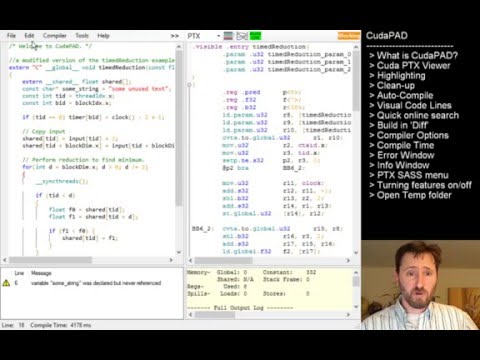Image resolution: width=480 pixels, height=360 pixels.
Task: Click the info window scroll-up arrow
Action: [356, 273]
